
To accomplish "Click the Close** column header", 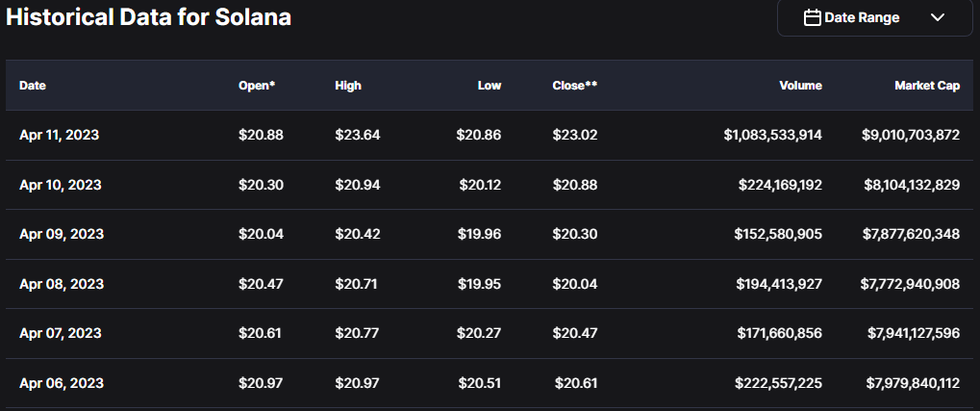I will click(x=575, y=86).
